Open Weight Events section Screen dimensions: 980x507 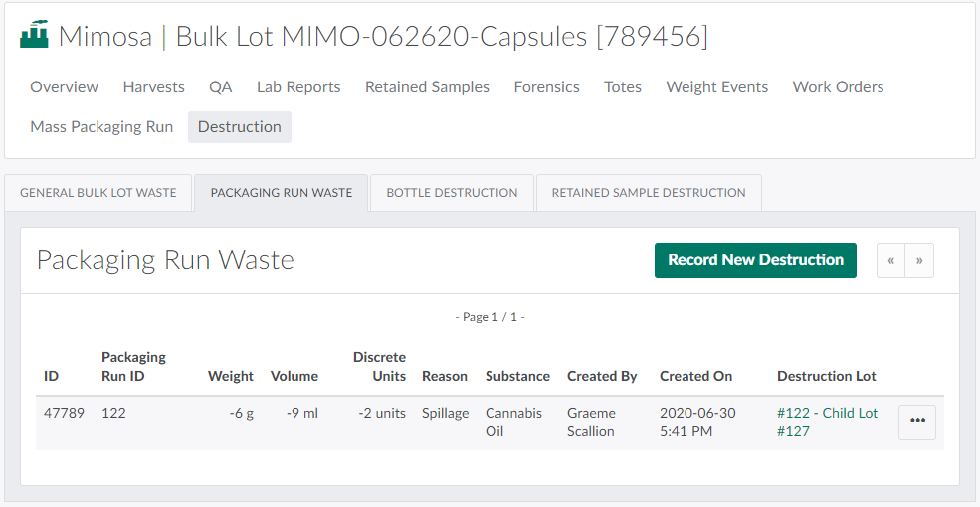click(x=716, y=87)
